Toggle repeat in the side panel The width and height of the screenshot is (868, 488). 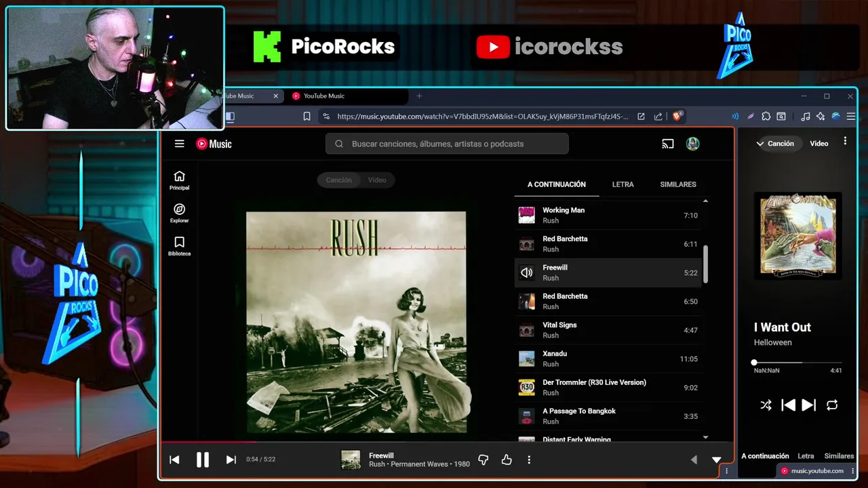point(832,405)
